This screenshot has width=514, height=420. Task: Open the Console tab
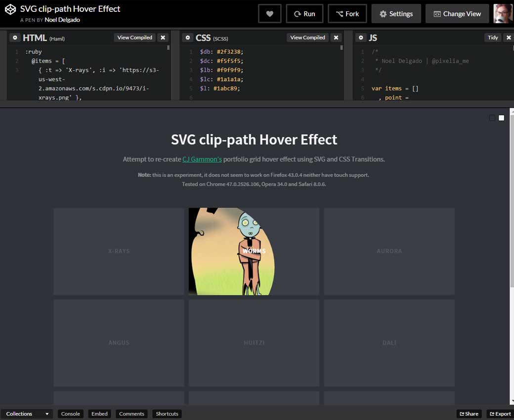(x=70, y=414)
